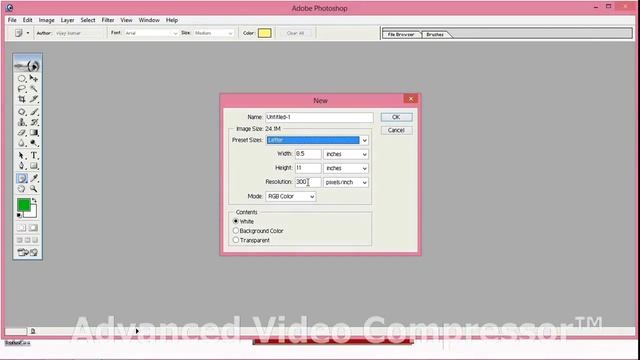
Task: Click the yellow note Color swatch
Action: 264,33
